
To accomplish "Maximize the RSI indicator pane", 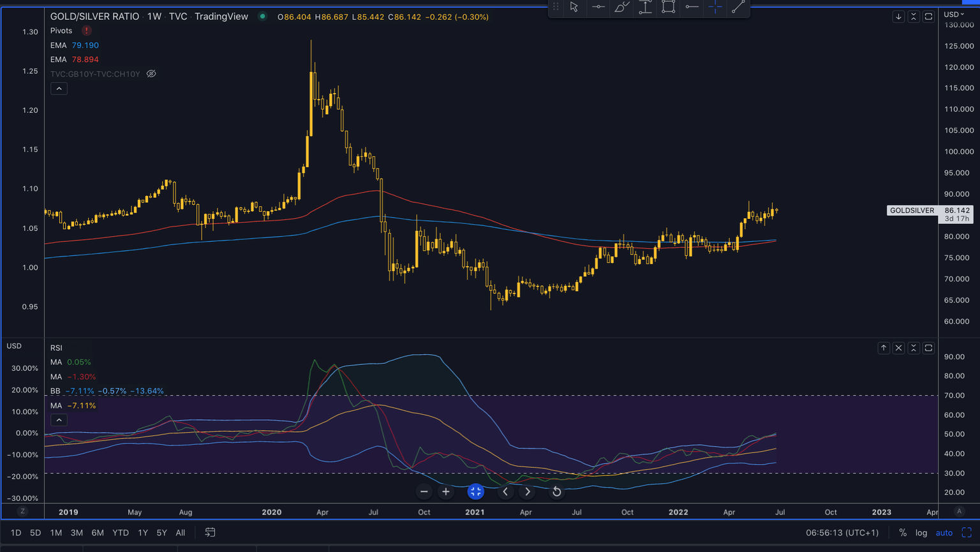I will [x=930, y=348].
